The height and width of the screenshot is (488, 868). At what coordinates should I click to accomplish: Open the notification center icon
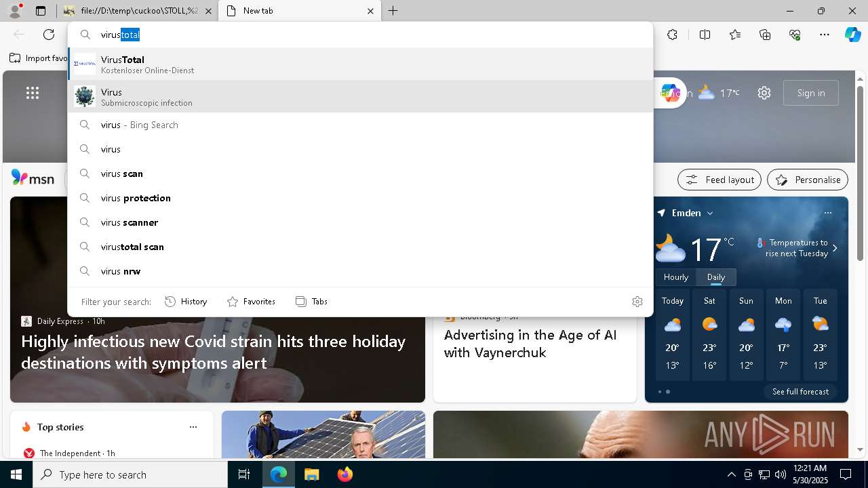[846, 474]
